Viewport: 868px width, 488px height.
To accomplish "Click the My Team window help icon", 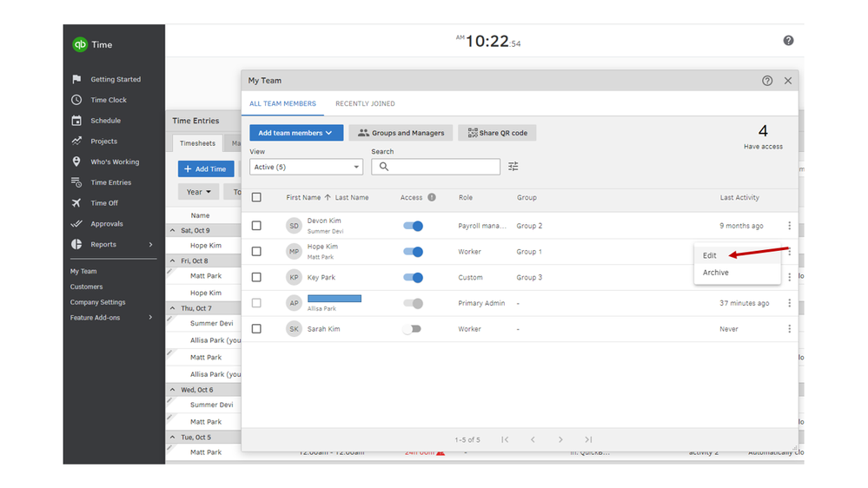I will (767, 81).
